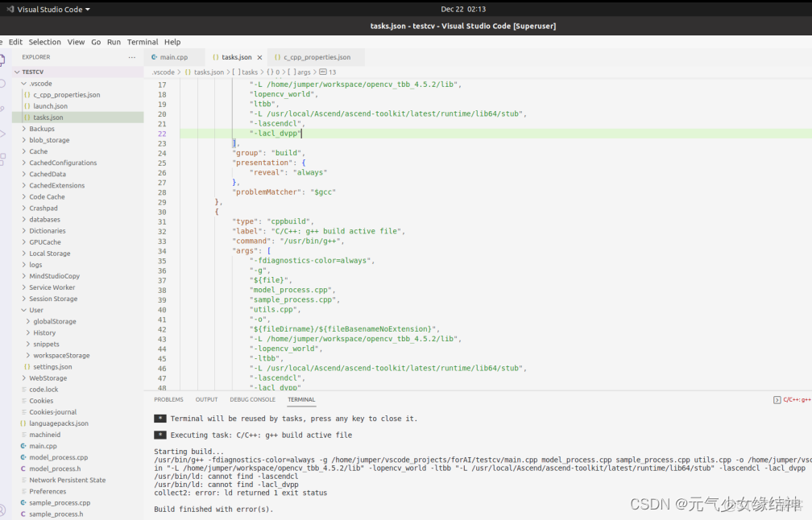The image size is (812, 520).
Task: Open Source Control view in activity bar
Action: tap(2, 109)
